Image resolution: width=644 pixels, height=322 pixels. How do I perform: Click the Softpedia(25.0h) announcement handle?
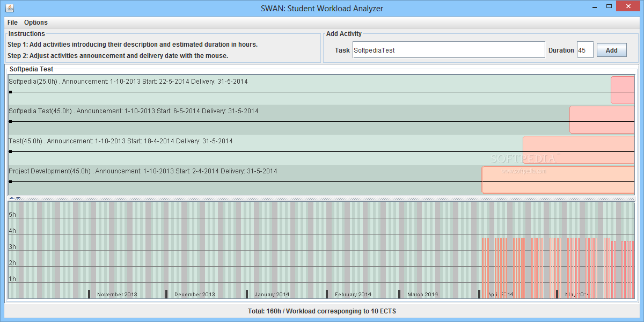click(10, 92)
